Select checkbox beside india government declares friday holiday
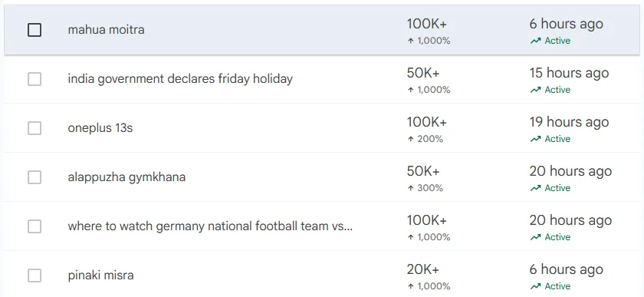644x297 pixels. [34, 79]
